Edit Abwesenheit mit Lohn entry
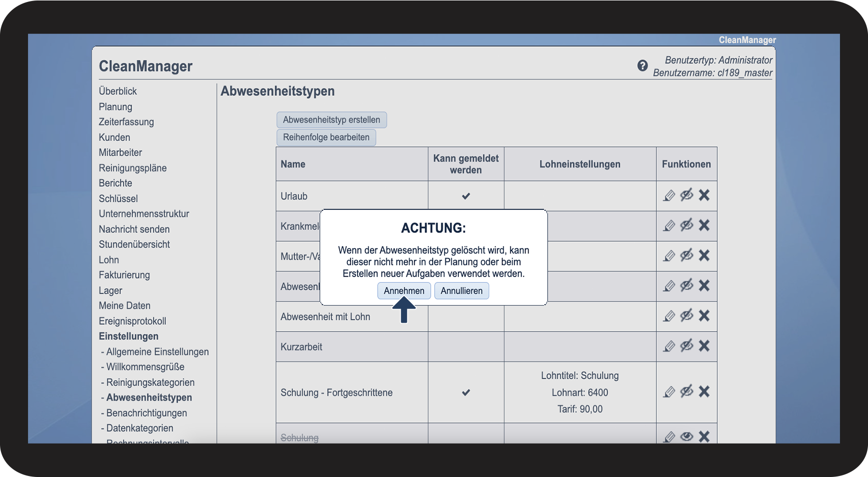868x477 pixels. click(x=669, y=316)
